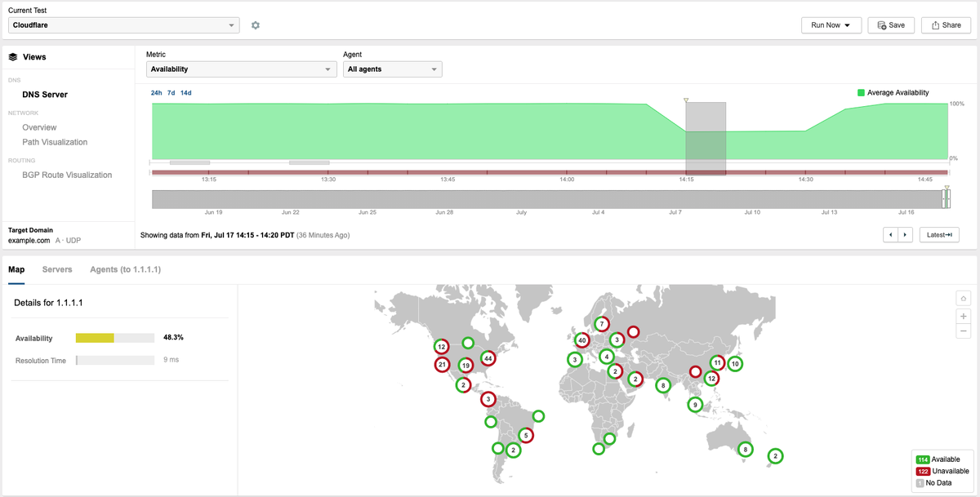
Task: Open test settings gear icon
Action: (x=256, y=25)
